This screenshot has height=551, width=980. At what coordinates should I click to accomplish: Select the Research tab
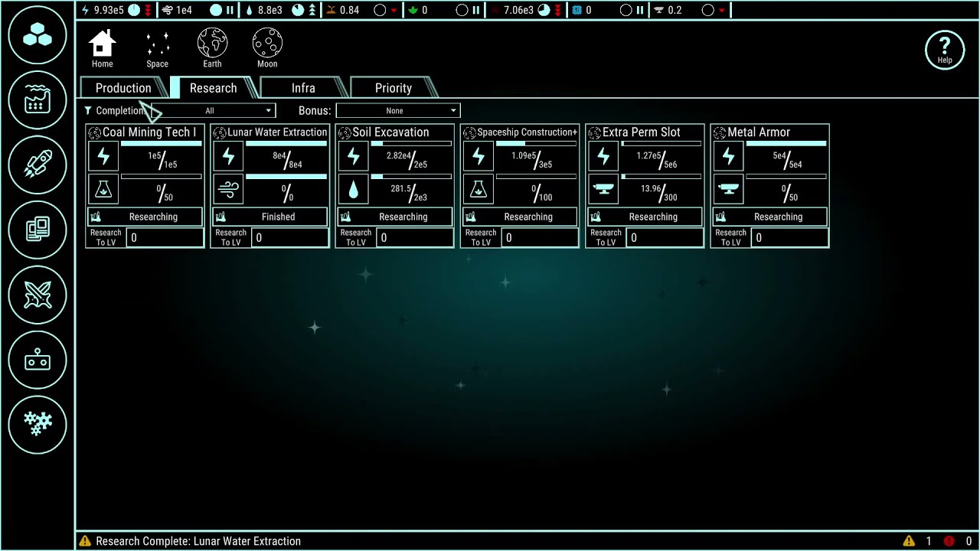pos(214,88)
